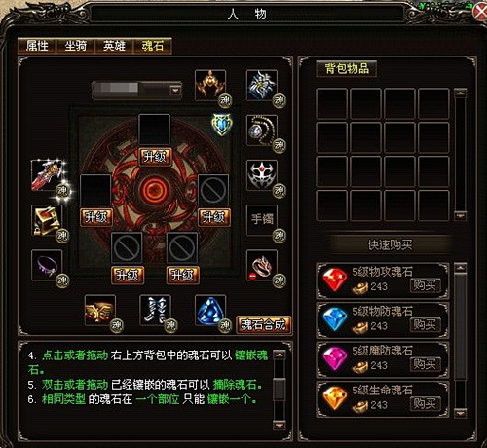
Task: Open the character name dropdown arrow
Action: [175, 90]
